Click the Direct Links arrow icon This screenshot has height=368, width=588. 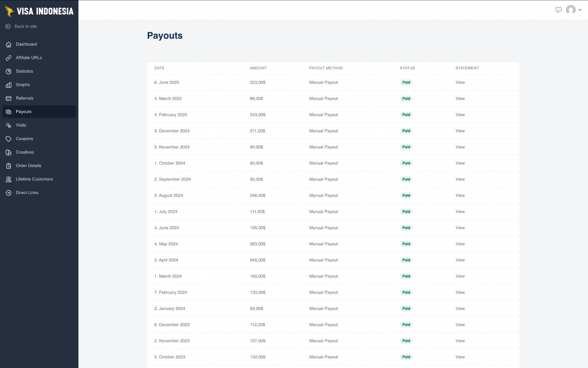[8, 192]
